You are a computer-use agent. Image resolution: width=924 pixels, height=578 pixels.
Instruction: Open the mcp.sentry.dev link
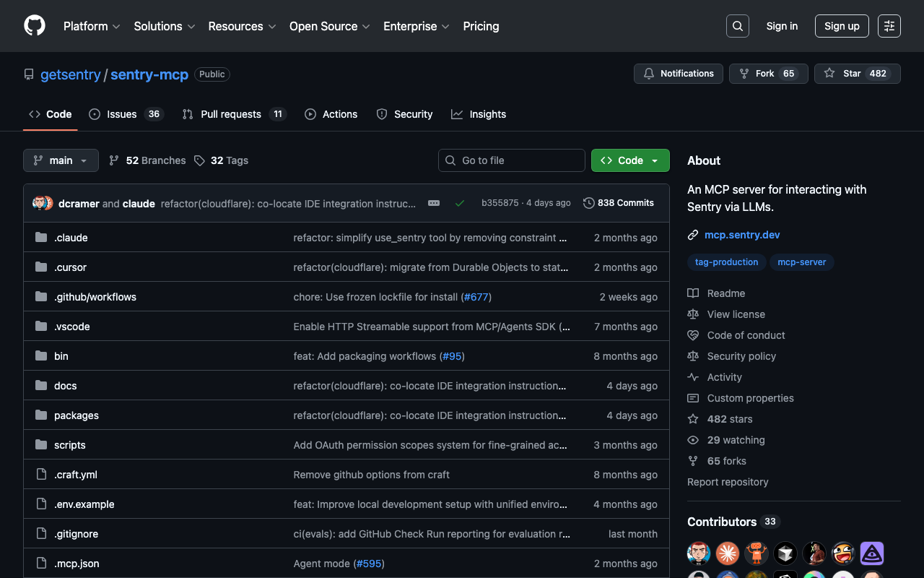[742, 235]
